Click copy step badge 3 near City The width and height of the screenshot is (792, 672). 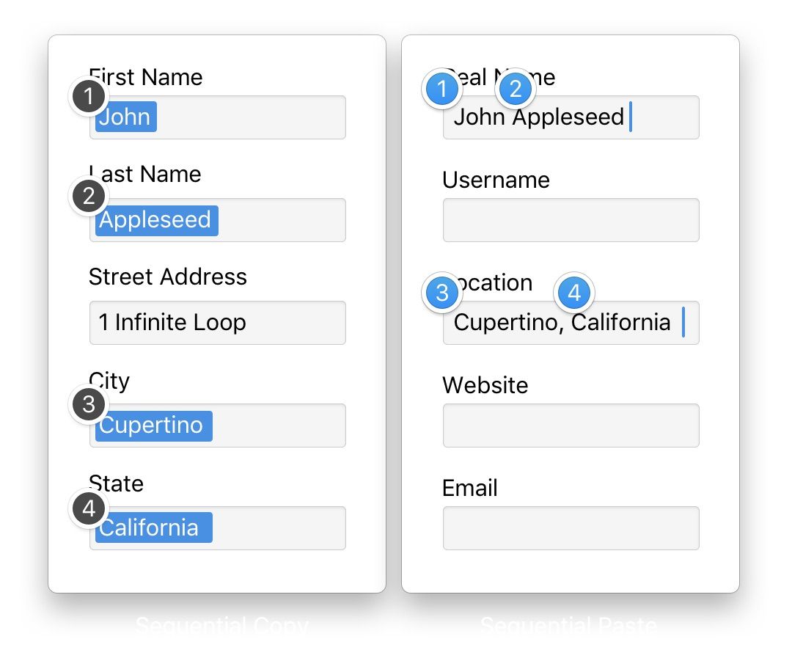click(88, 404)
